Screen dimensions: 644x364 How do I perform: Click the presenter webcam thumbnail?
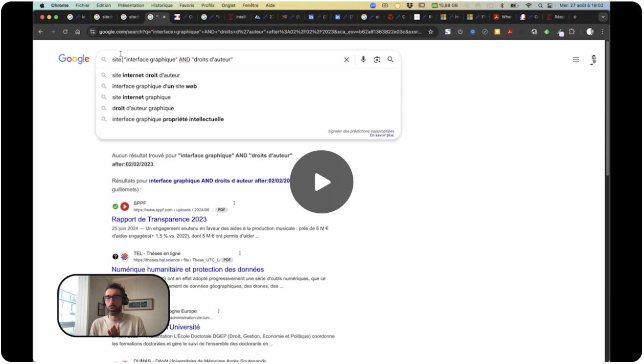[x=114, y=305]
